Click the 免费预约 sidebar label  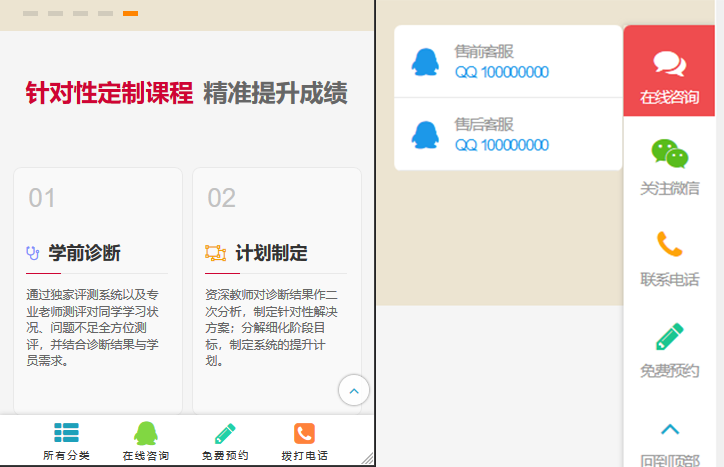[x=670, y=370]
